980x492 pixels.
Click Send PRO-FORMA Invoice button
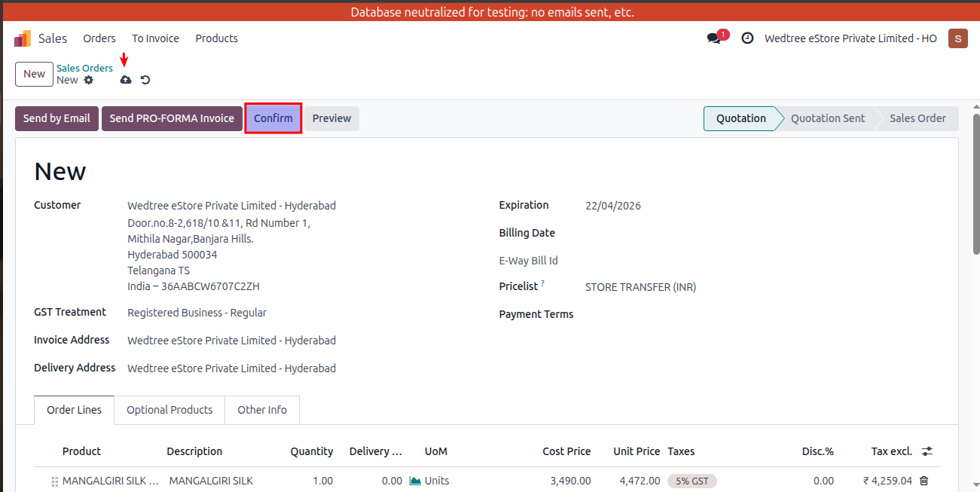point(172,118)
